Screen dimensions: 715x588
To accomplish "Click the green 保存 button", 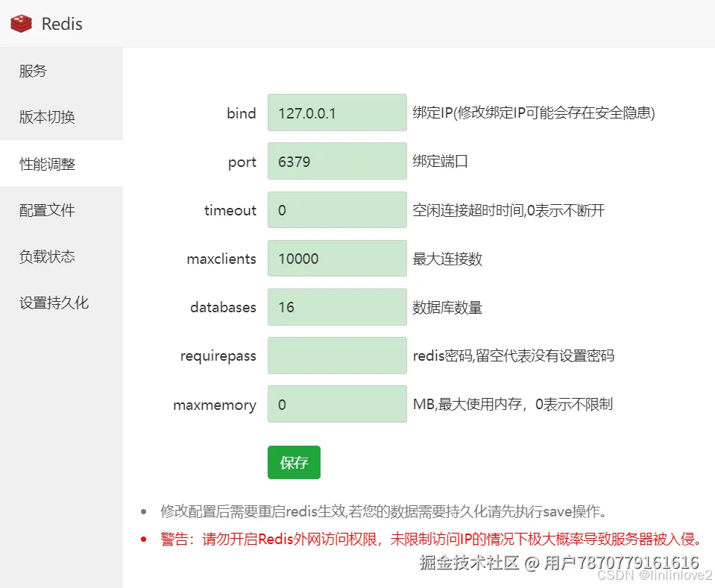I will [294, 462].
